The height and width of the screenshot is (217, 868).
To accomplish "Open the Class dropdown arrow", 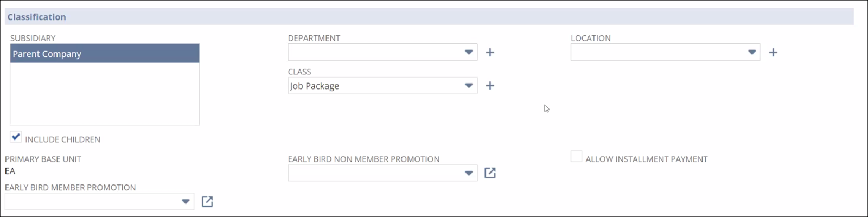I will (x=469, y=86).
